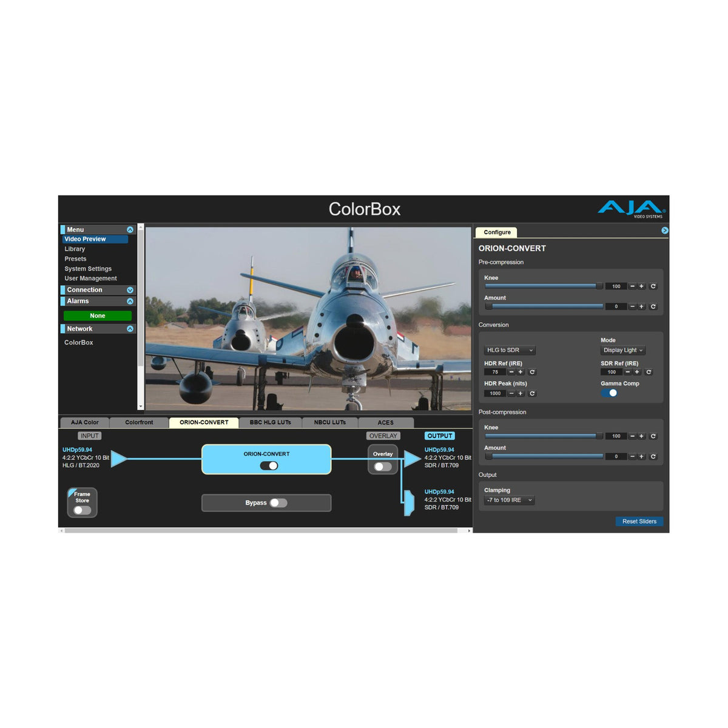Open Presets in the menu
Screen dimensions: 728x728
[76, 259]
